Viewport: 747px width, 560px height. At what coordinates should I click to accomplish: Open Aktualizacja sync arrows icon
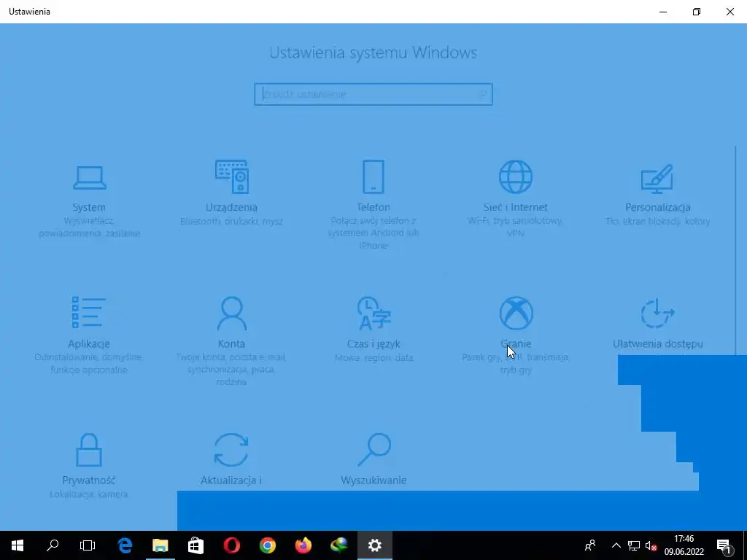click(231, 449)
